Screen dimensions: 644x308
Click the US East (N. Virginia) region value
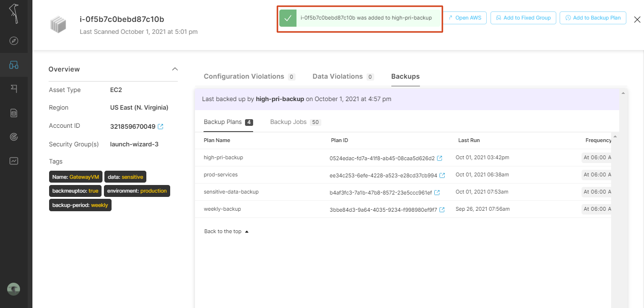coord(139,108)
